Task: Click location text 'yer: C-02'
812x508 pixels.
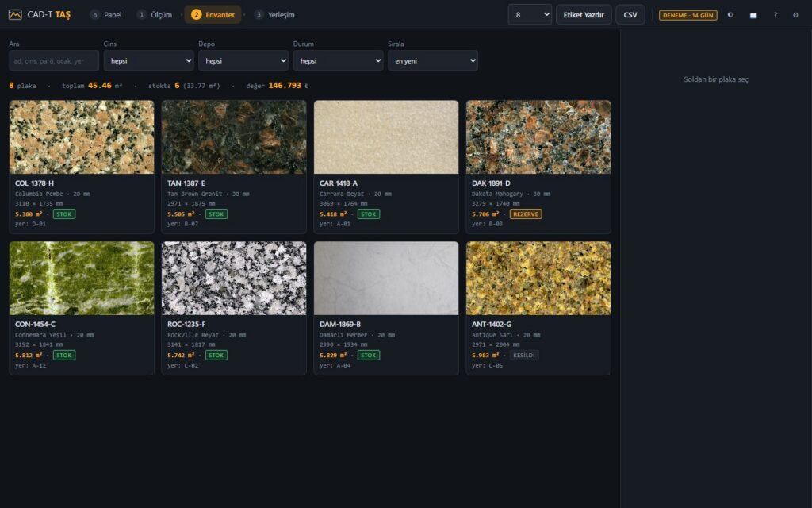Action: [x=183, y=365]
